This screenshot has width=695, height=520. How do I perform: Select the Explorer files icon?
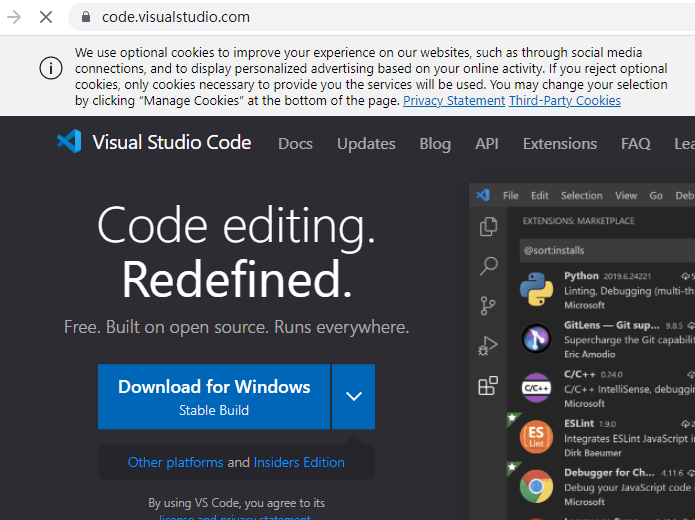pos(488,227)
